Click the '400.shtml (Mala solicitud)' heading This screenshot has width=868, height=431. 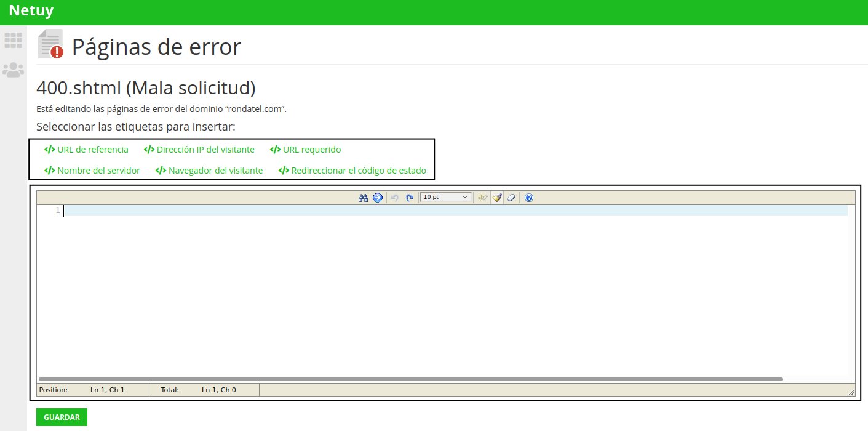point(146,88)
